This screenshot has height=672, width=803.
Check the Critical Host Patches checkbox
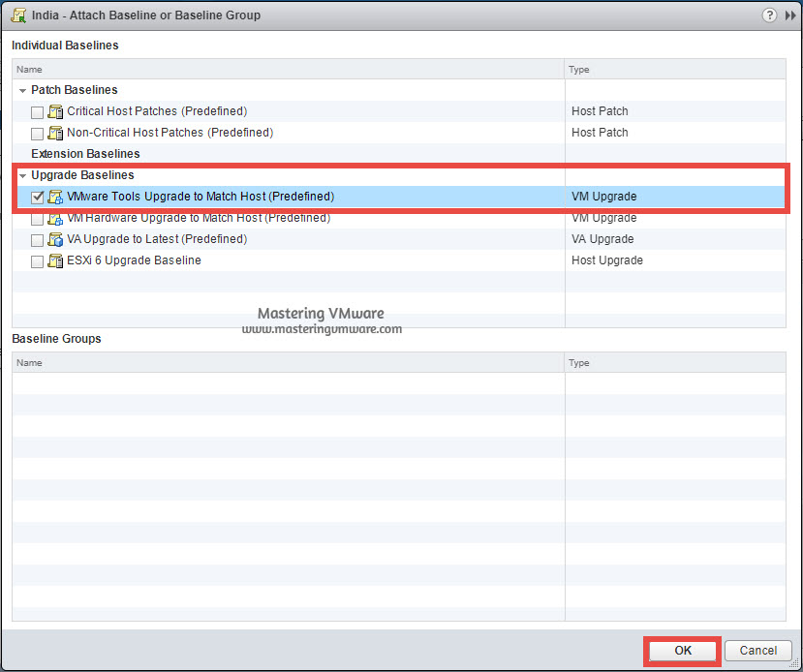click(36, 111)
